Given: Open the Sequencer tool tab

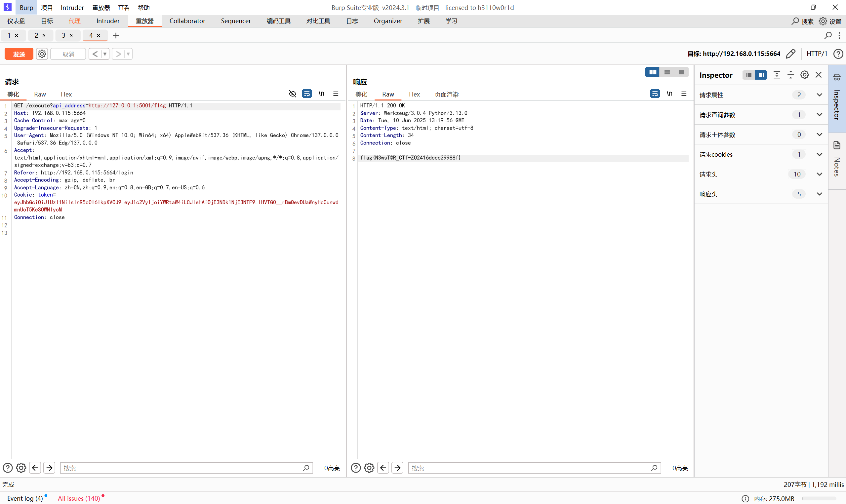Looking at the screenshot, I should click(x=236, y=21).
